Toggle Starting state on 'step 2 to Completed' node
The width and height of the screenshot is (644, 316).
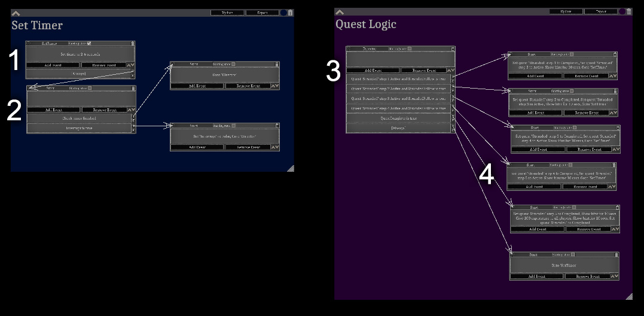pyautogui.click(x=572, y=91)
